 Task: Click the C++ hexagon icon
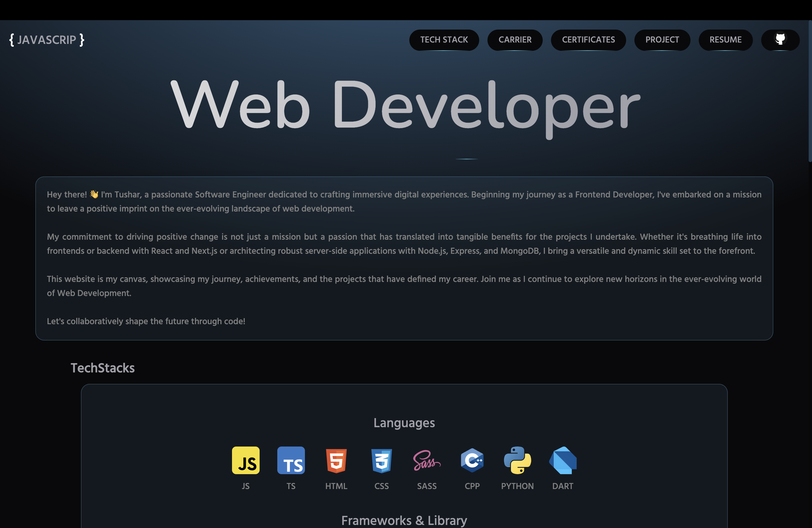pyautogui.click(x=472, y=460)
